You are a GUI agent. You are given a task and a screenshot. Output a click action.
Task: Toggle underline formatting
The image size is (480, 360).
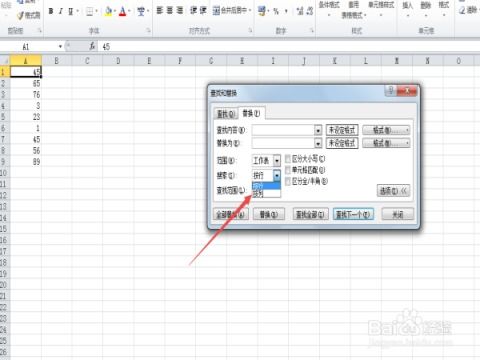pos(70,12)
